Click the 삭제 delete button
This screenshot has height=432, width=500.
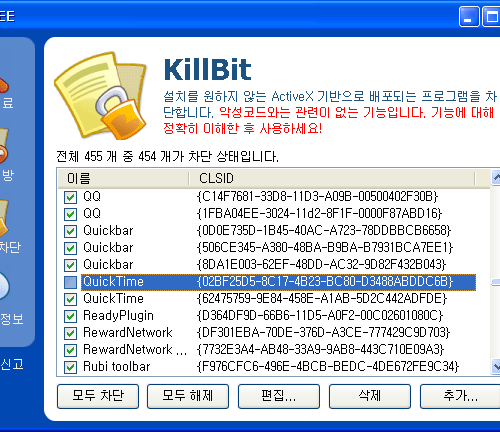370,396
